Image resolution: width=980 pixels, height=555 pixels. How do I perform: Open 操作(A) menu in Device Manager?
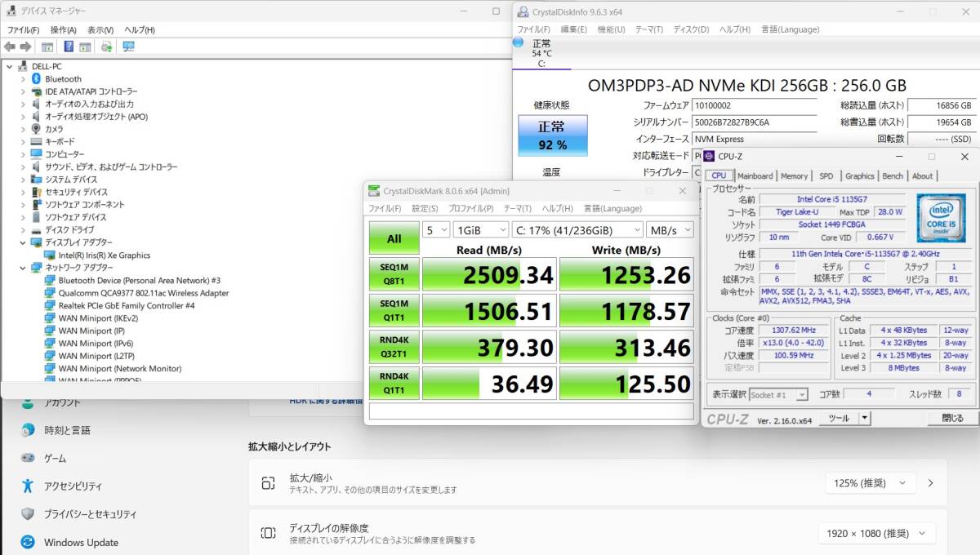click(64, 29)
